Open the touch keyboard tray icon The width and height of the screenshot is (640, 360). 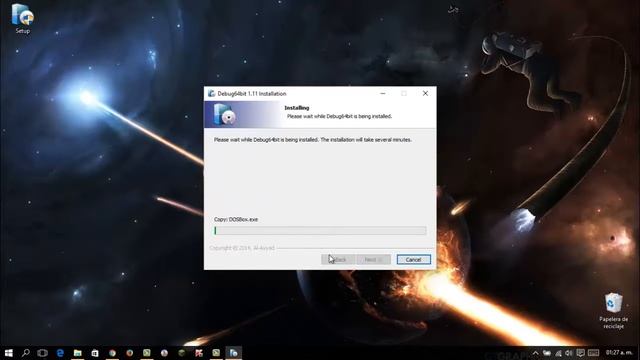click(x=594, y=353)
